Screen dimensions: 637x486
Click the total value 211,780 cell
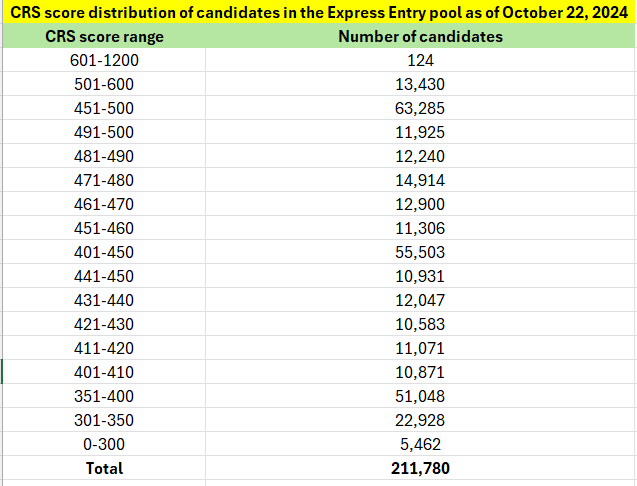pyautogui.click(x=420, y=468)
